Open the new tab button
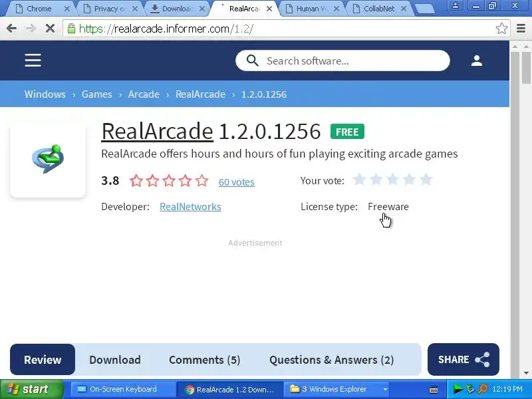This screenshot has height=399, width=532. pyautogui.click(x=424, y=9)
